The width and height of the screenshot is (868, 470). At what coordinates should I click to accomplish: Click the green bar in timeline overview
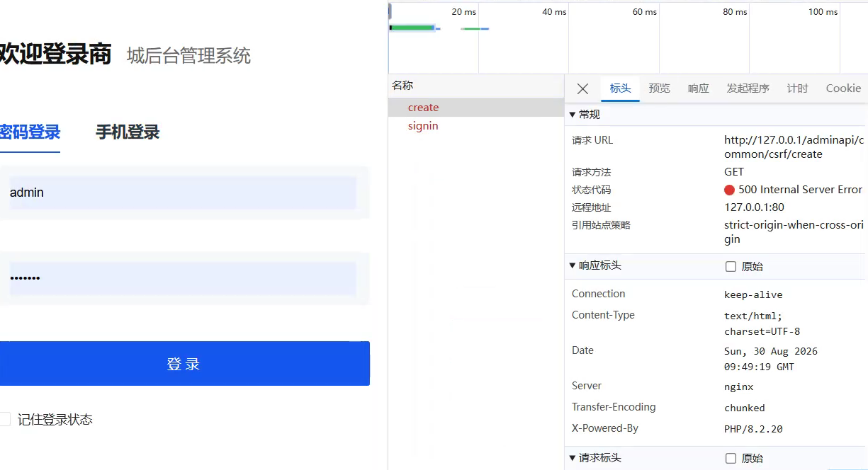click(412, 28)
